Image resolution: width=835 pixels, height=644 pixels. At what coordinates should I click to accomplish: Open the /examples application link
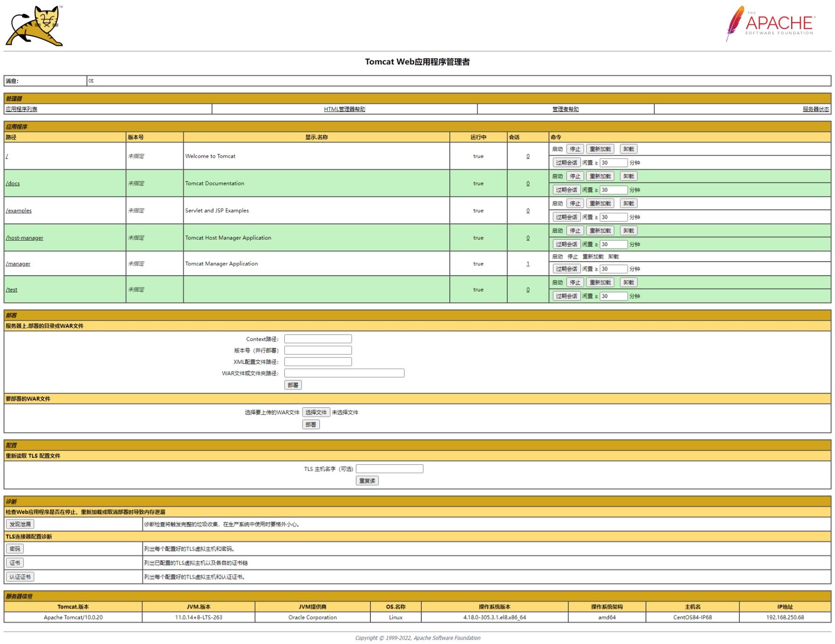pos(19,210)
